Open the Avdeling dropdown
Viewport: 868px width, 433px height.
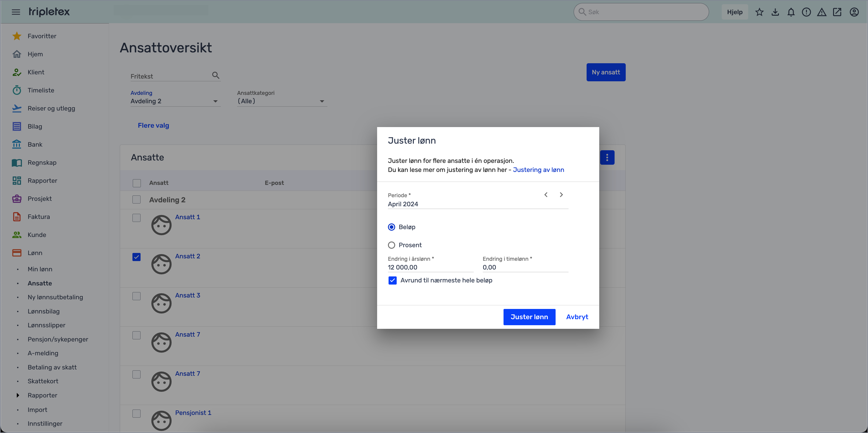175,101
